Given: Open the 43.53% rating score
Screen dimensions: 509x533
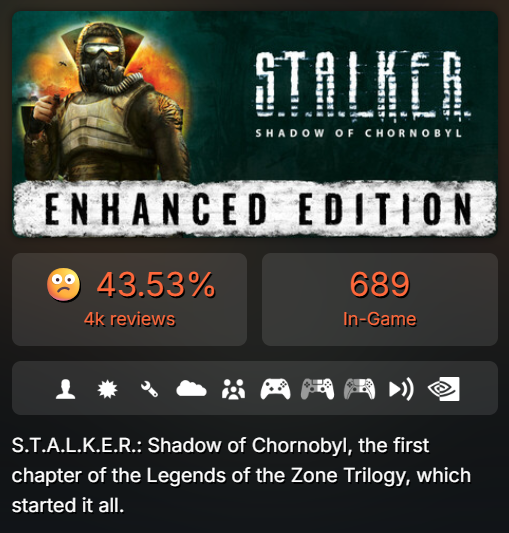Looking at the screenshot, I should click(x=156, y=285).
